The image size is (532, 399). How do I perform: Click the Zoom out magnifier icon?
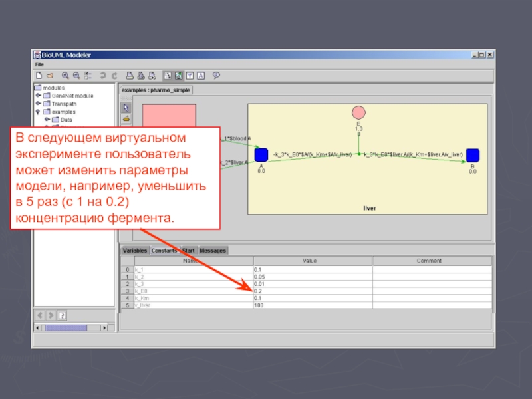76,76
